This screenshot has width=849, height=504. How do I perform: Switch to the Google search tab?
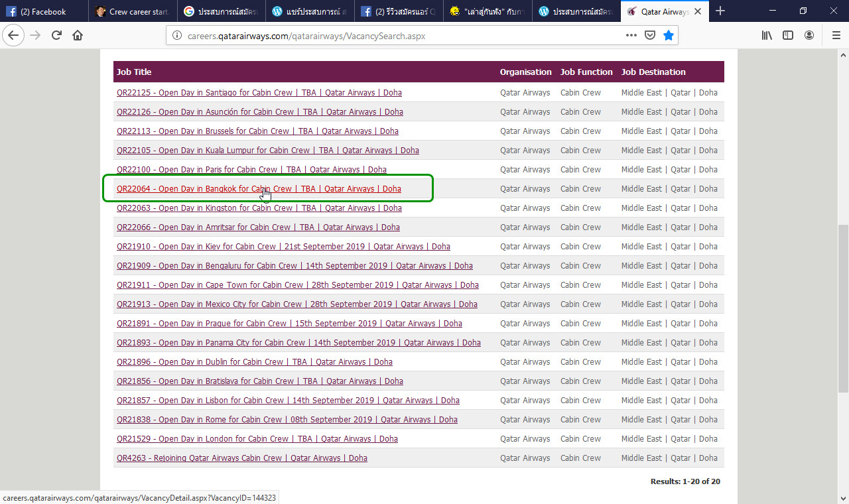click(222, 11)
